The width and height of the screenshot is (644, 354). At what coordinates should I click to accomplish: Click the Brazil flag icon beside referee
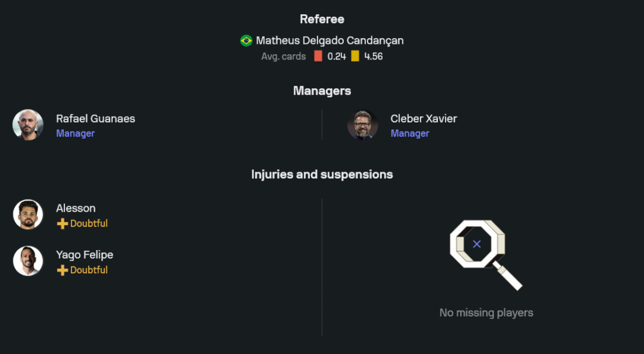click(246, 41)
